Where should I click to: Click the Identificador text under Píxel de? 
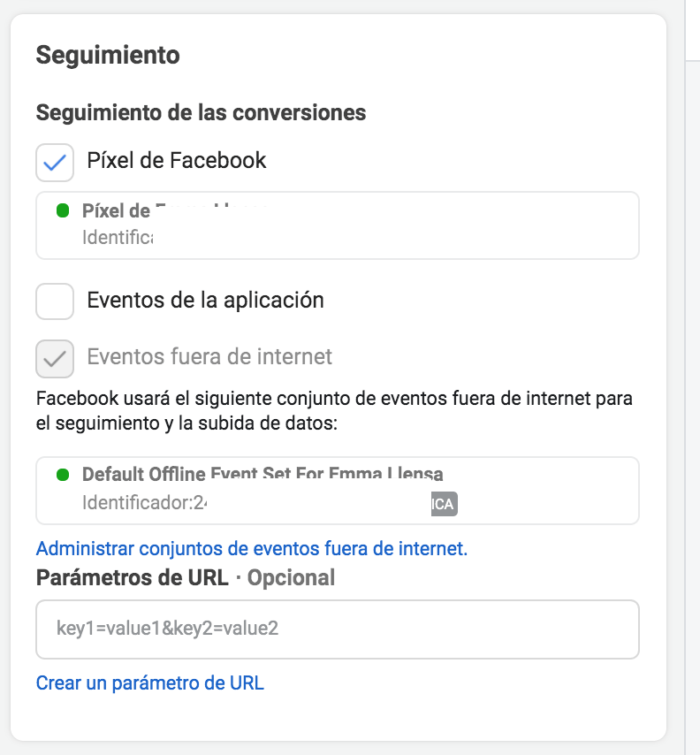tap(118, 238)
